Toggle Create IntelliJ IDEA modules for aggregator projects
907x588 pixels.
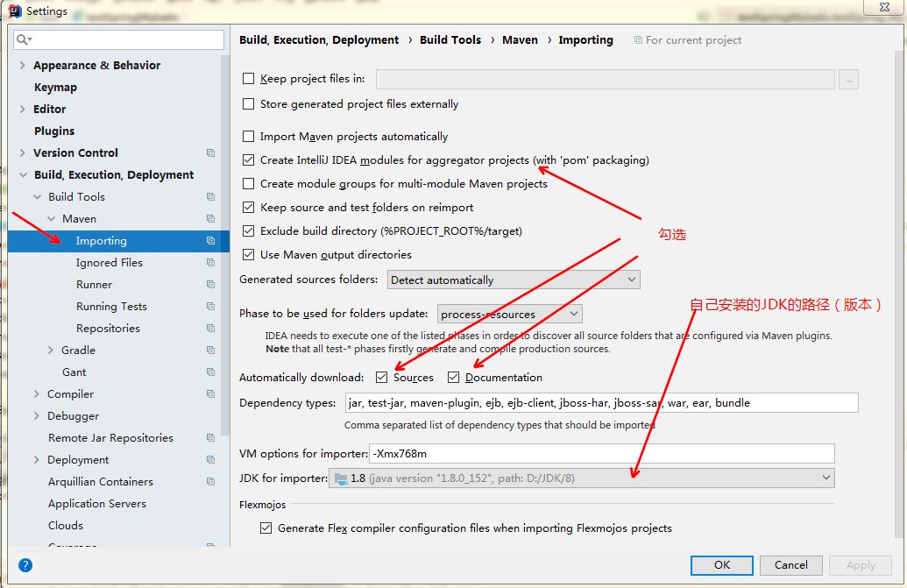coord(249,160)
